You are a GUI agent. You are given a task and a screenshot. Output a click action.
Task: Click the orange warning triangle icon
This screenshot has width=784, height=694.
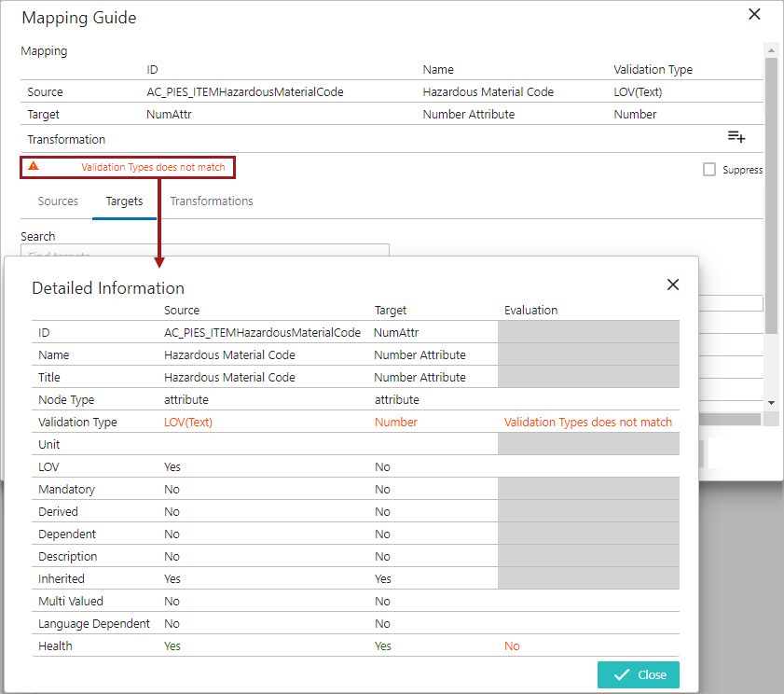[x=34, y=166]
